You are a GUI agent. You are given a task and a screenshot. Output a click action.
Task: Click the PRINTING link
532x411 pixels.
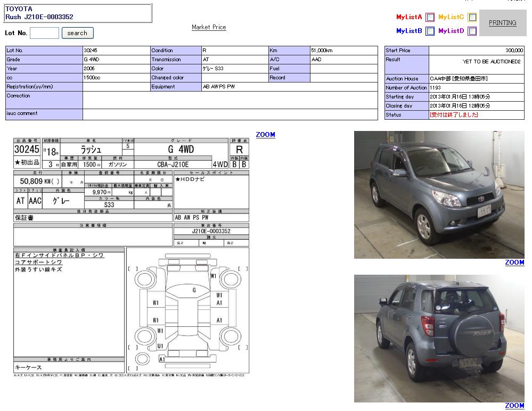[x=502, y=23]
